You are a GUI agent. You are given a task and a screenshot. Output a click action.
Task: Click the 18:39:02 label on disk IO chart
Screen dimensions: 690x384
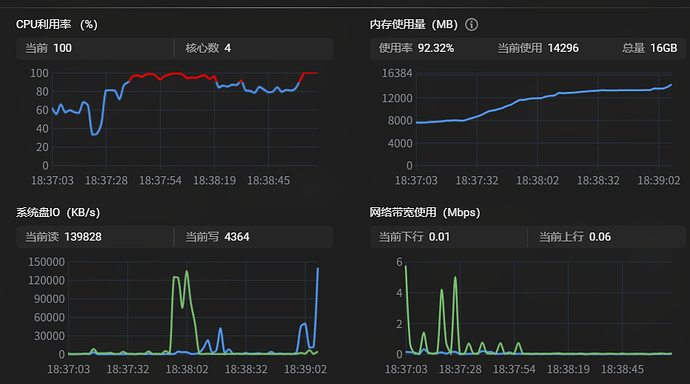[x=305, y=369]
